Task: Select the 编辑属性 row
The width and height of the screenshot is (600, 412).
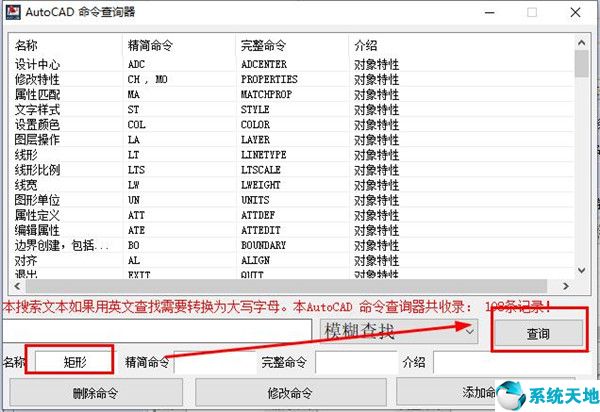Action: (292, 230)
